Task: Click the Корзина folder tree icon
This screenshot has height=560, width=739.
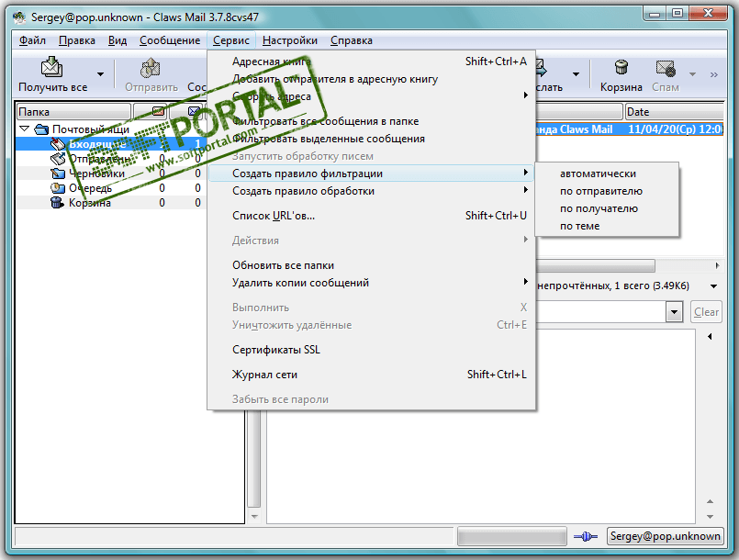Action: click(58, 203)
